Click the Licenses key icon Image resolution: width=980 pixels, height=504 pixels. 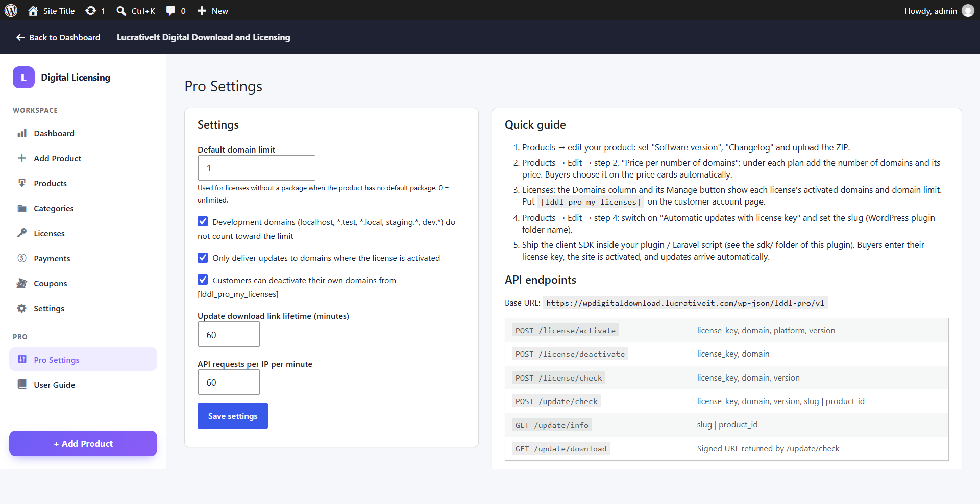[x=22, y=233]
